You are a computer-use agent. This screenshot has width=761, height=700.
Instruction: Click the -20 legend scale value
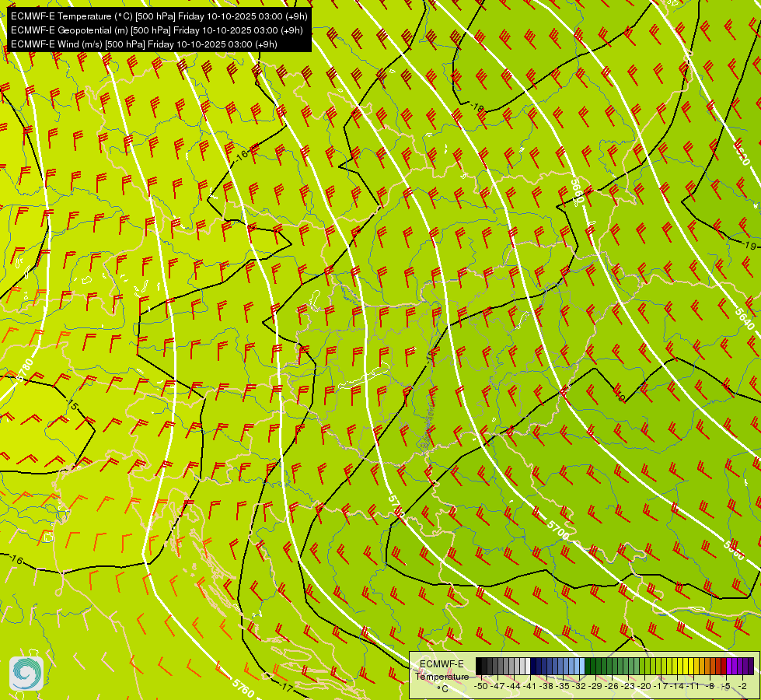pos(645,686)
